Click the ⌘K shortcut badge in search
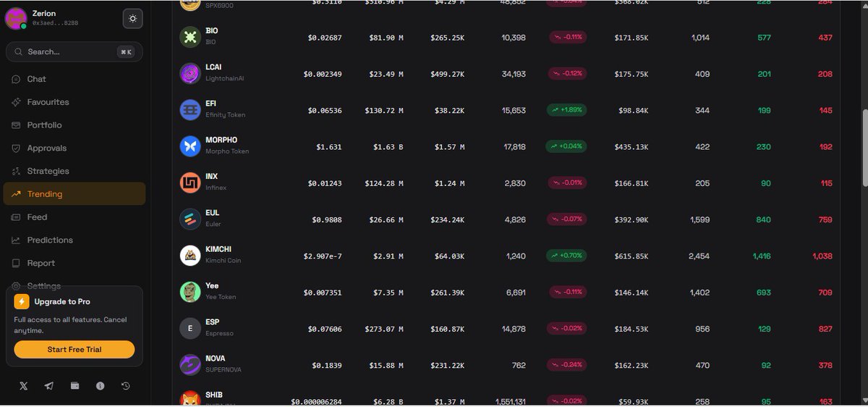The image size is (868, 407). point(126,52)
